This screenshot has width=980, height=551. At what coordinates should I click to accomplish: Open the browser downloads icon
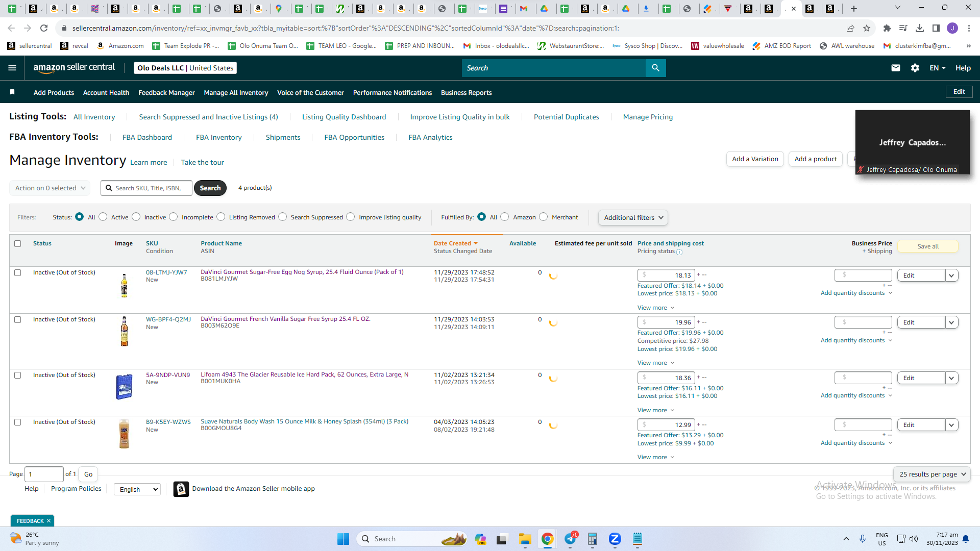pyautogui.click(x=920, y=28)
